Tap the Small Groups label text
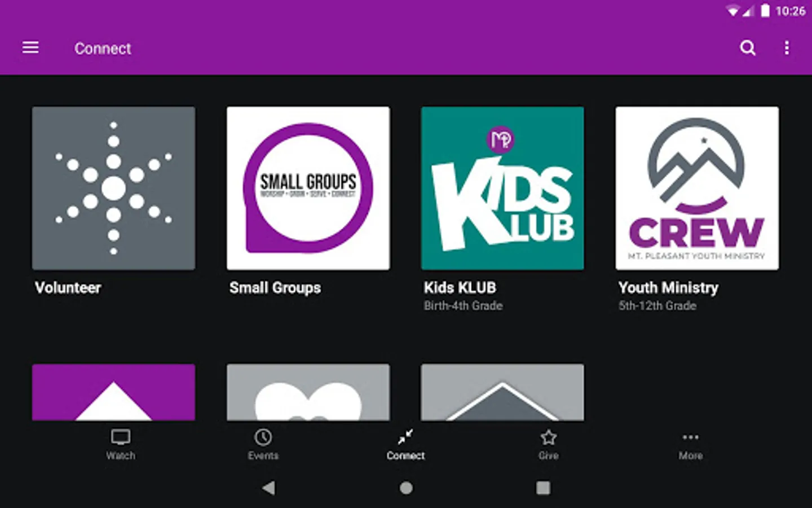812x508 pixels. click(x=275, y=288)
